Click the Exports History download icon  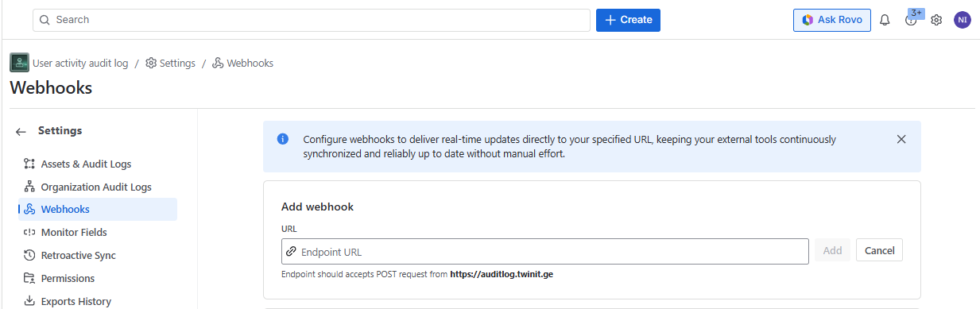tap(29, 302)
